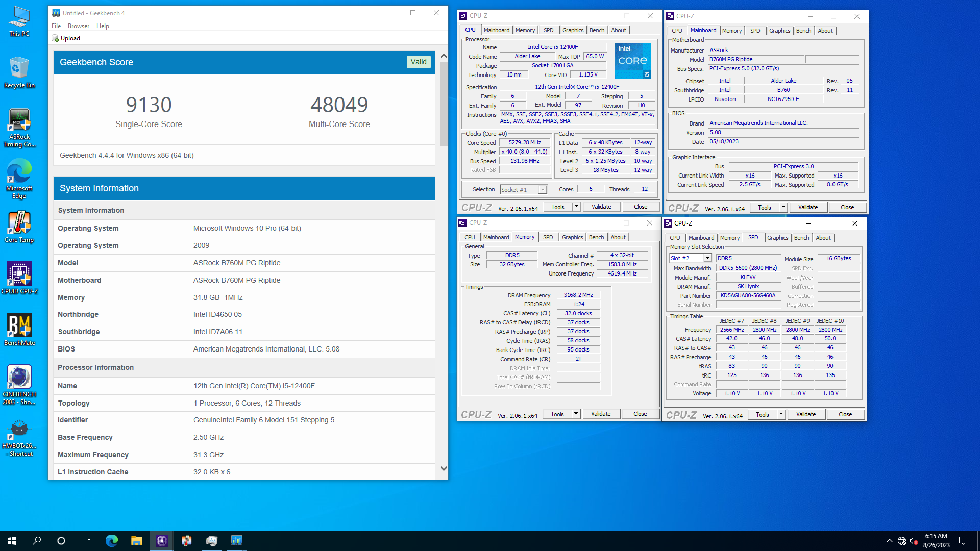The height and width of the screenshot is (551, 980).
Task: Click Geekbench vertical scrollbar thumb
Action: tap(444, 105)
